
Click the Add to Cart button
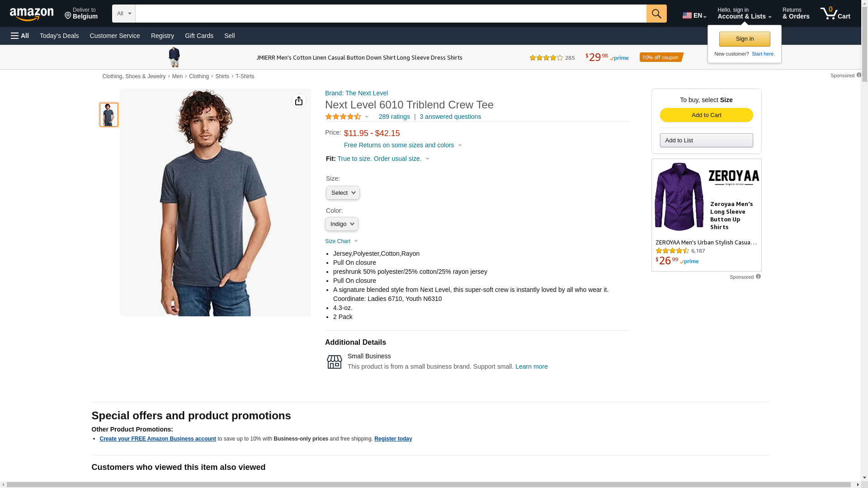[x=706, y=115]
